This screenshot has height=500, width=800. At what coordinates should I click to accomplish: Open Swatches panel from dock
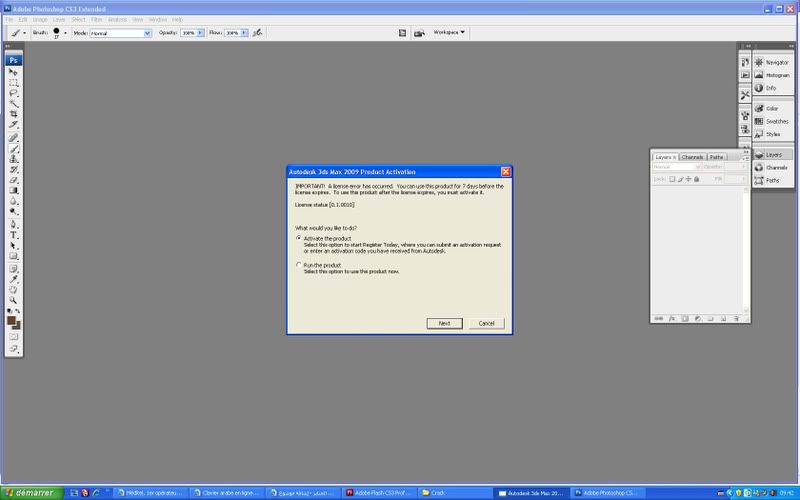[772, 121]
